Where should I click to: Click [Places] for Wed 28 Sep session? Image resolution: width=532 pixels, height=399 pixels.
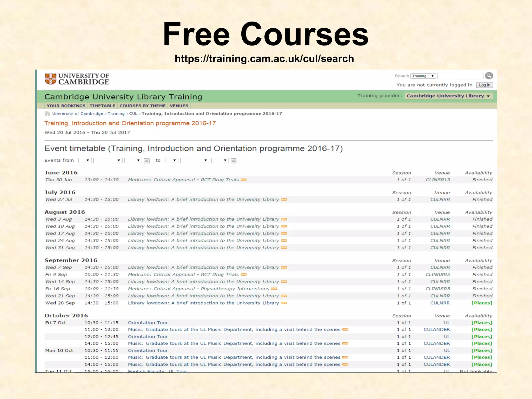click(482, 303)
